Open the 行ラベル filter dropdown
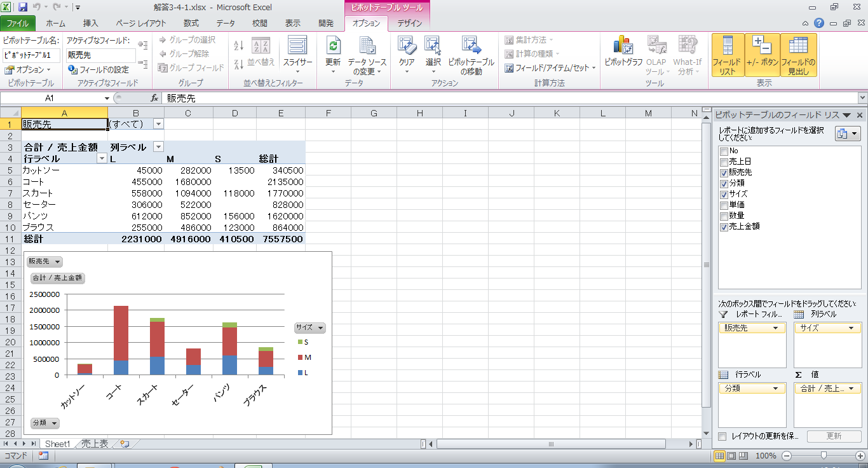The width and height of the screenshot is (868, 468). (x=101, y=159)
